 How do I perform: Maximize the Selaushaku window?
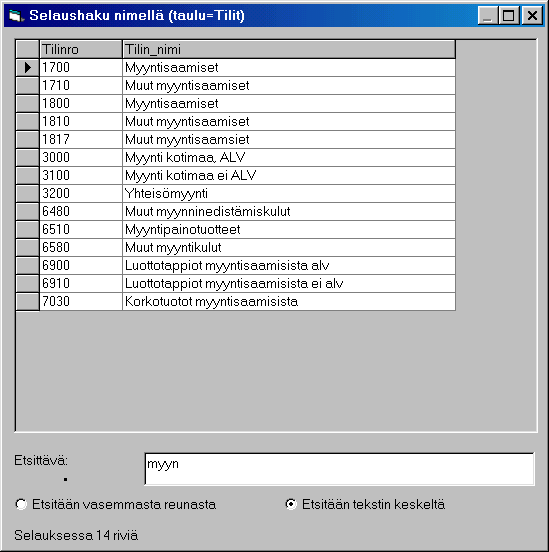509,15
